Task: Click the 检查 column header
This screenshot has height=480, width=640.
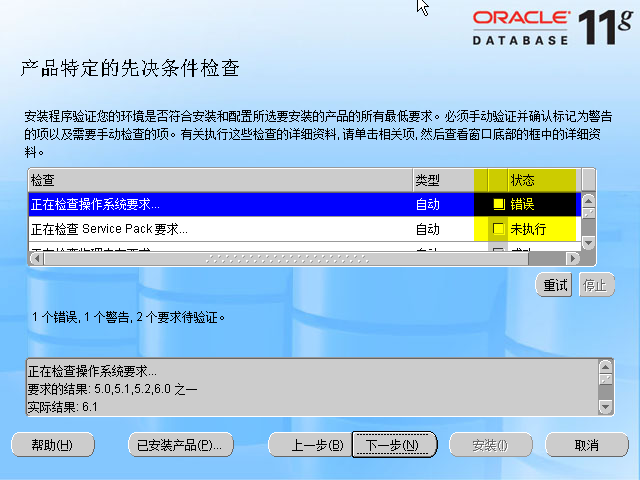Action: [220, 180]
